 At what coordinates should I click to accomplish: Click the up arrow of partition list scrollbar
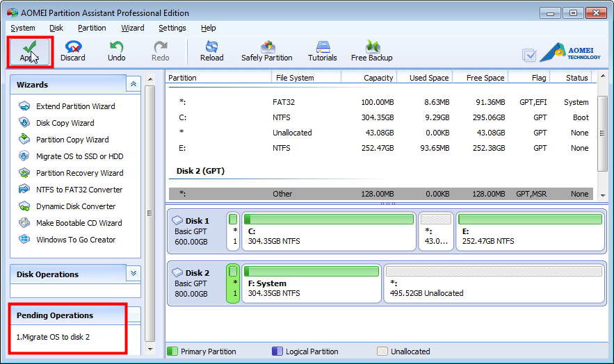tap(603, 76)
